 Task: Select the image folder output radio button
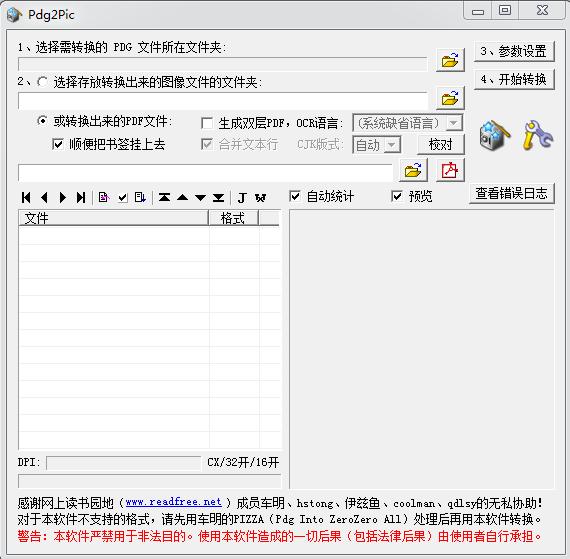click(x=42, y=82)
